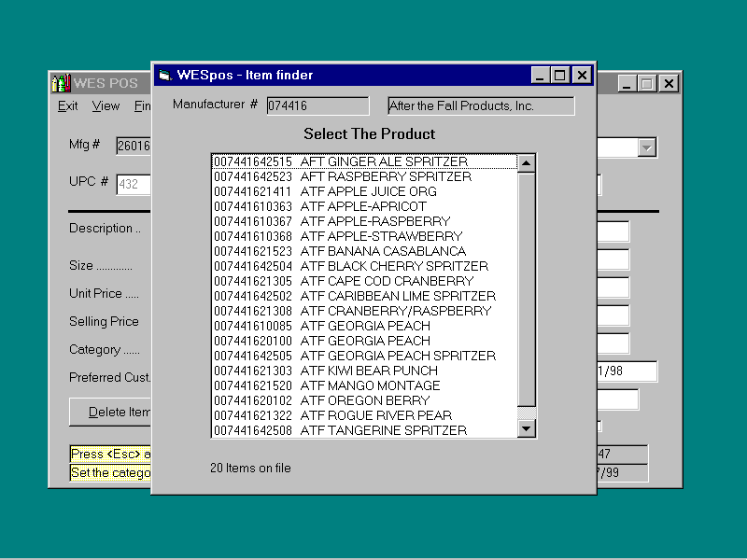Choose ATF MANGO MONTAGE
747x560 pixels.
click(x=364, y=385)
